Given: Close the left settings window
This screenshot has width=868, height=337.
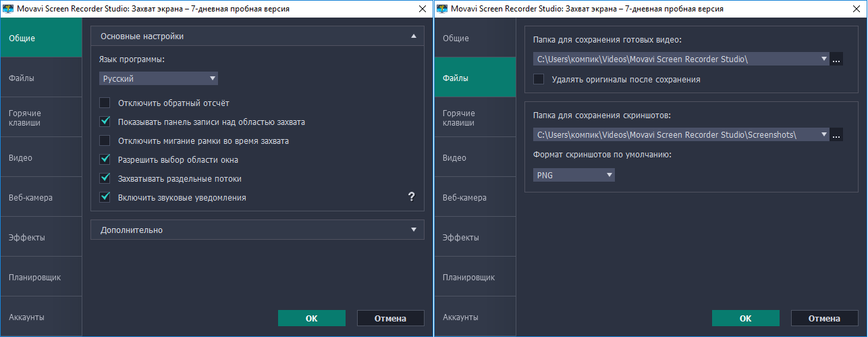Looking at the screenshot, I should pos(423,8).
